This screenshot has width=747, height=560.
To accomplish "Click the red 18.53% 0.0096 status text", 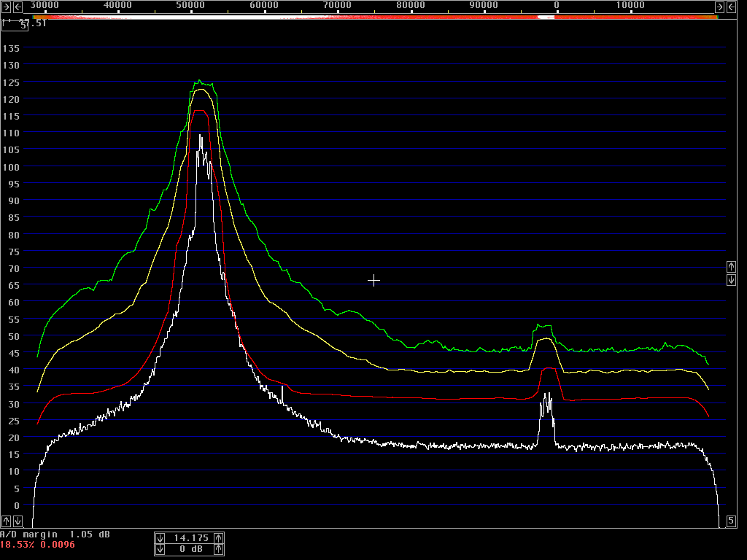I will coord(37,544).
